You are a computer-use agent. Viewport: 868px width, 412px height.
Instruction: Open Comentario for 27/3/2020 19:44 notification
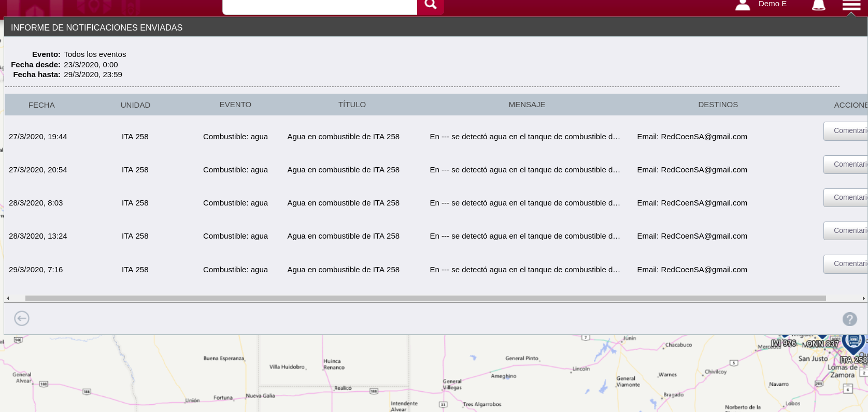click(x=846, y=131)
